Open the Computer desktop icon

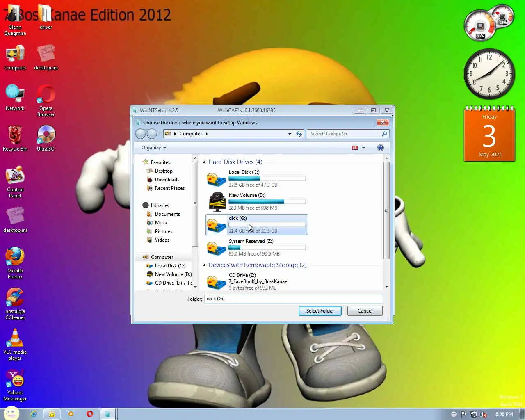click(x=15, y=58)
